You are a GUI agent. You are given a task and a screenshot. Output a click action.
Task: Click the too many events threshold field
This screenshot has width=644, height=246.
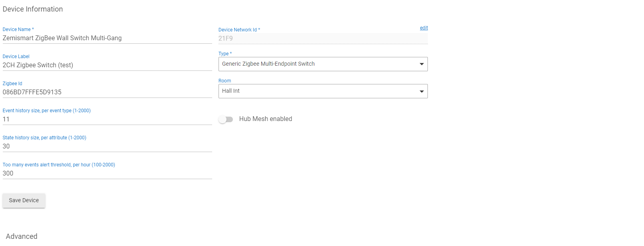[107, 174]
